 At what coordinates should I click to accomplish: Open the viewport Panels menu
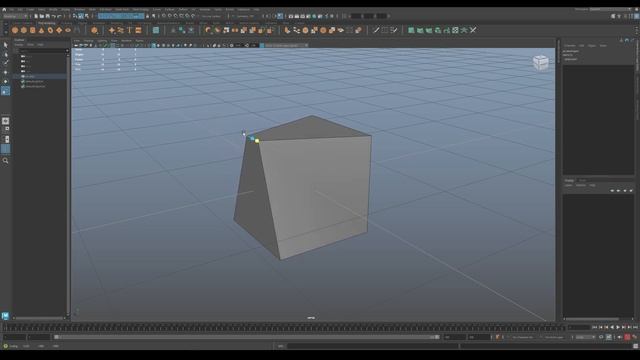(x=139, y=41)
